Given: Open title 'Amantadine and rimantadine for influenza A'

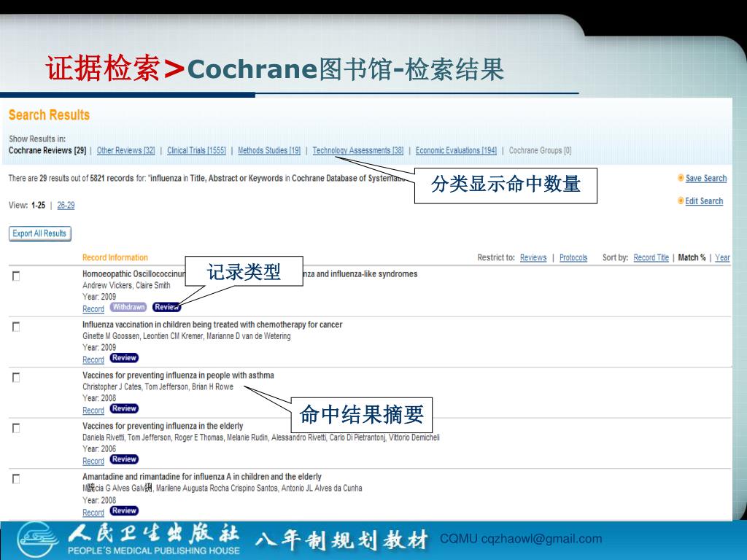Looking at the screenshot, I should pos(202,477).
